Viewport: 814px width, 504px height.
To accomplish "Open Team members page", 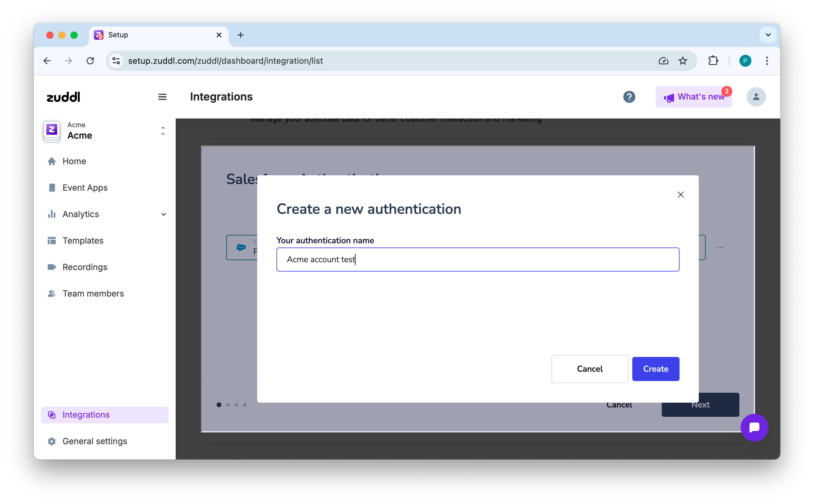I will [93, 293].
